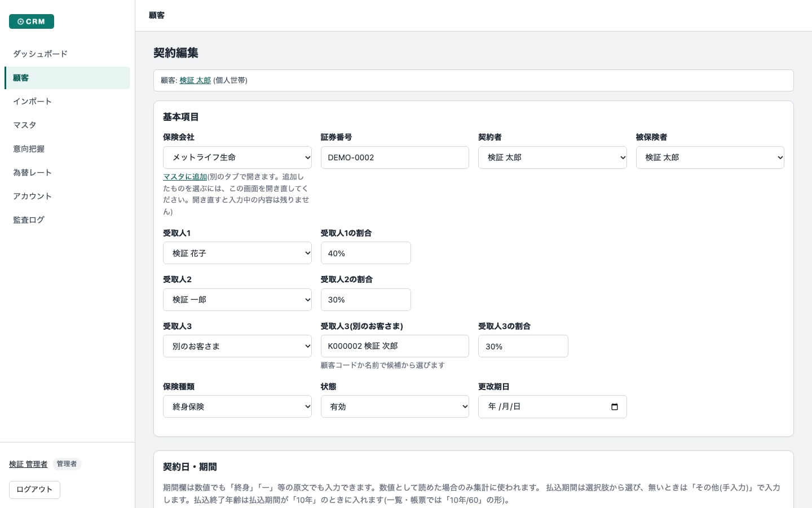
Task: Open the 受取人3 dropdown
Action: (x=237, y=346)
